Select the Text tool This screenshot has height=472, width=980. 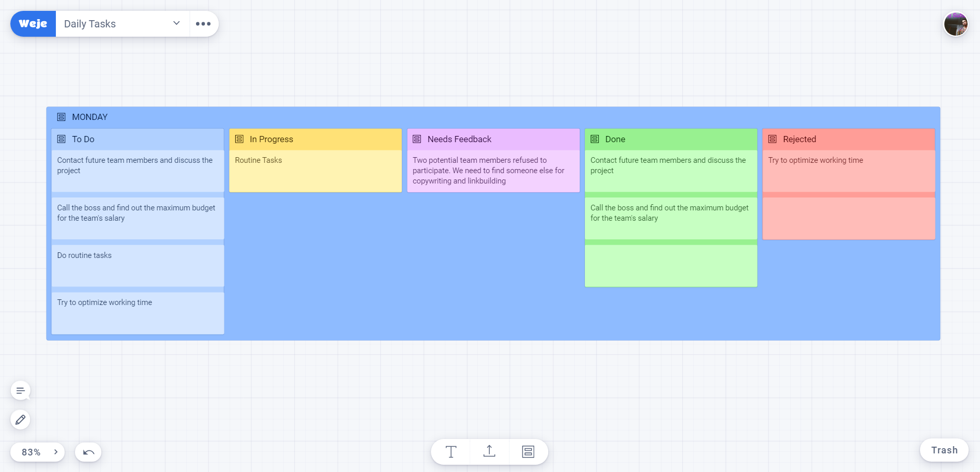pos(451,452)
